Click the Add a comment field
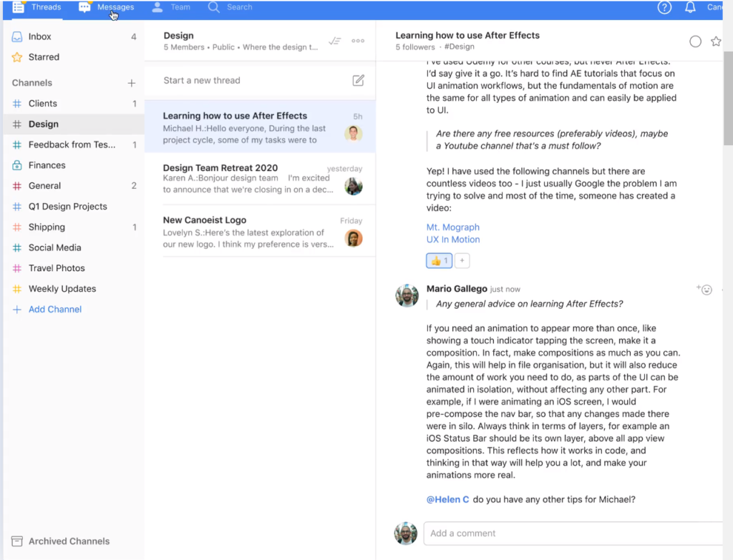 click(573, 534)
